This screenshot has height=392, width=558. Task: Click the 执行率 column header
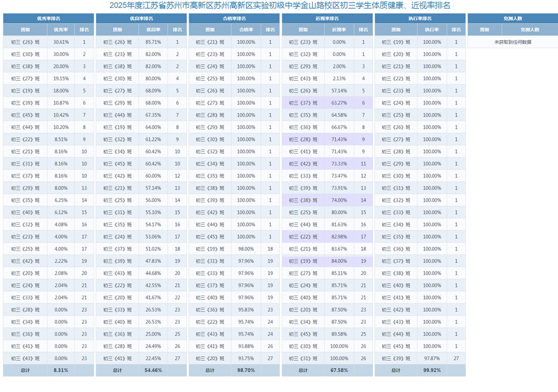coord(432,30)
